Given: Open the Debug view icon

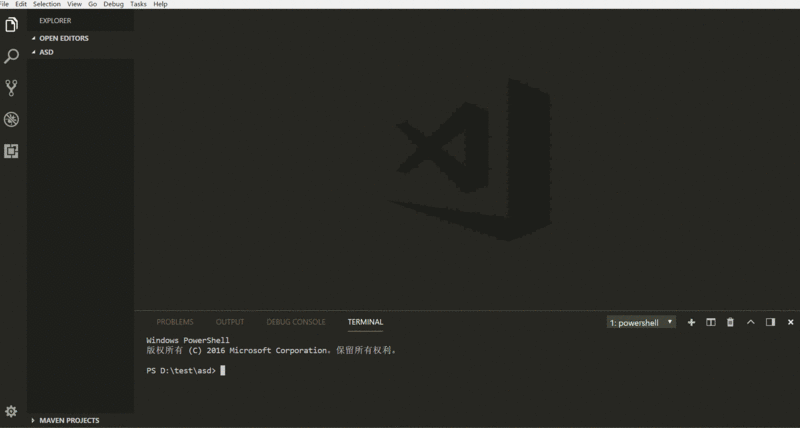Looking at the screenshot, I should 11,119.
